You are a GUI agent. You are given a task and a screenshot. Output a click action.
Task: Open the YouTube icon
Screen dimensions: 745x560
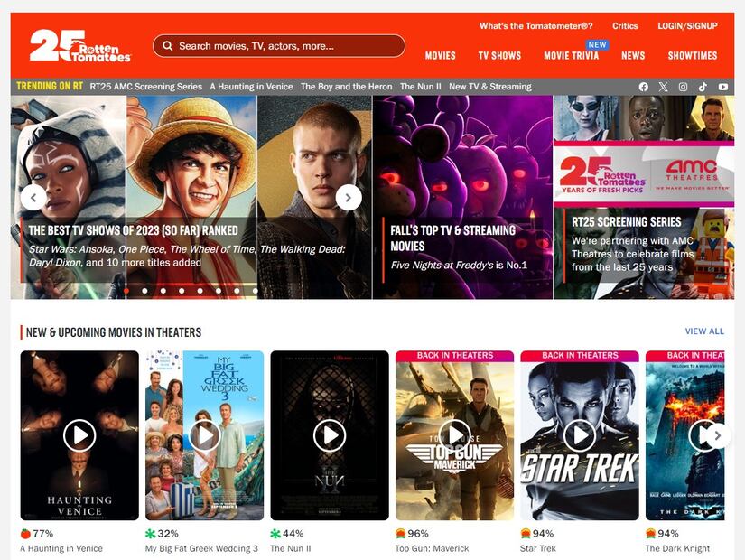[722, 86]
